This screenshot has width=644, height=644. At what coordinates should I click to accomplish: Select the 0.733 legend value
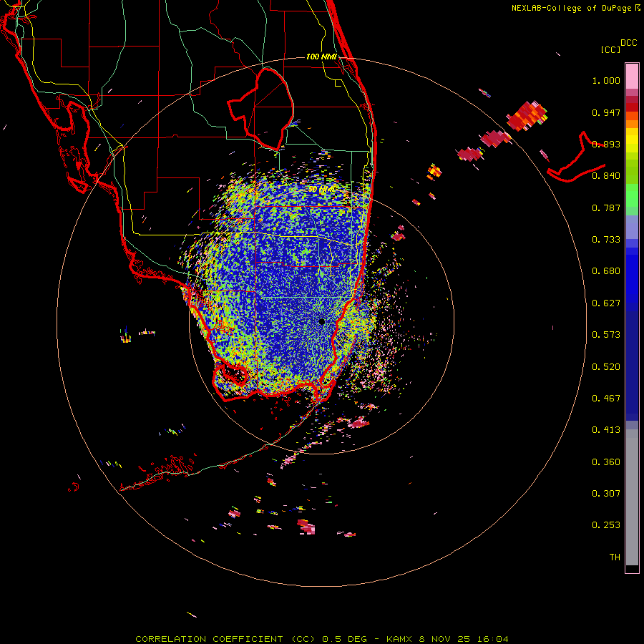606,240
